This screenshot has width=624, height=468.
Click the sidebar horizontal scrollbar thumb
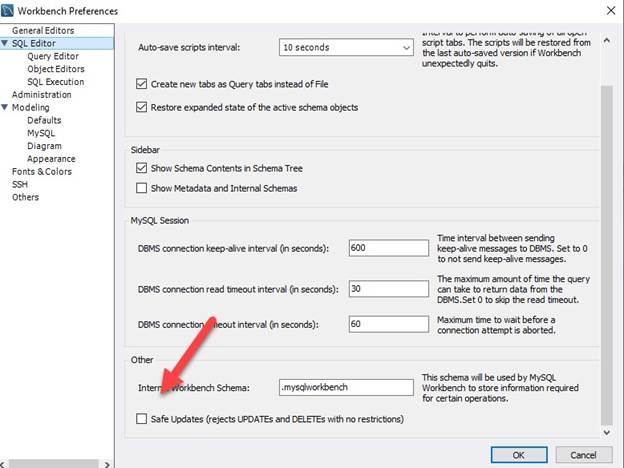tap(53, 464)
